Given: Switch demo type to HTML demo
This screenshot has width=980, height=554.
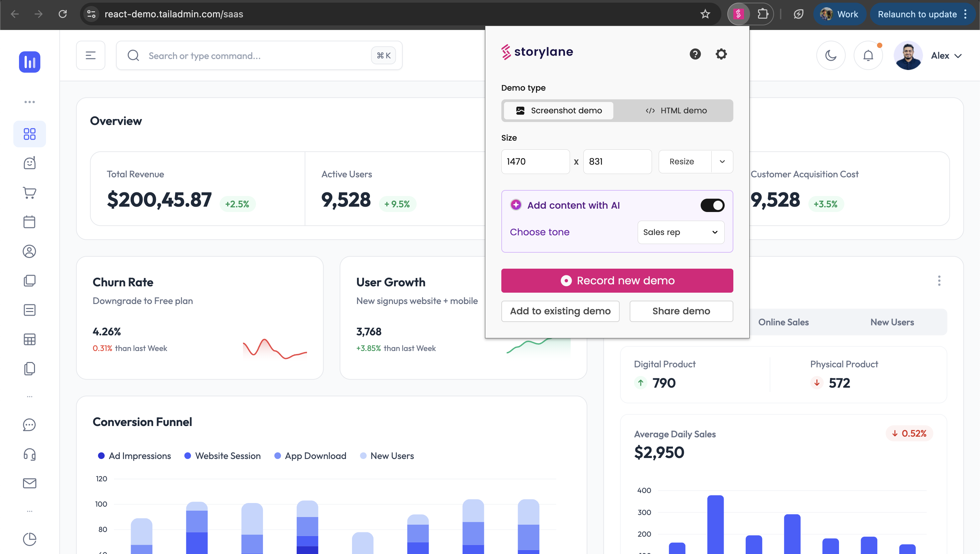Looking at the screenshot, I should pos(676,111).
